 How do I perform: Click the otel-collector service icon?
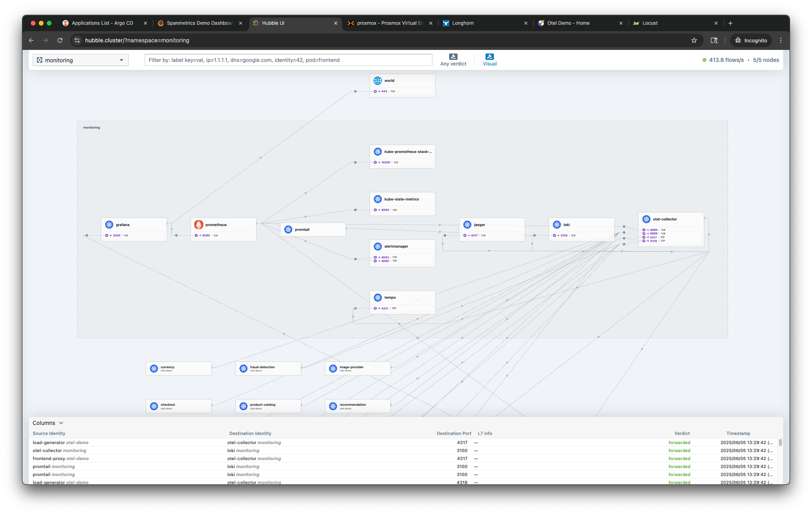click(x=646, y=219)
